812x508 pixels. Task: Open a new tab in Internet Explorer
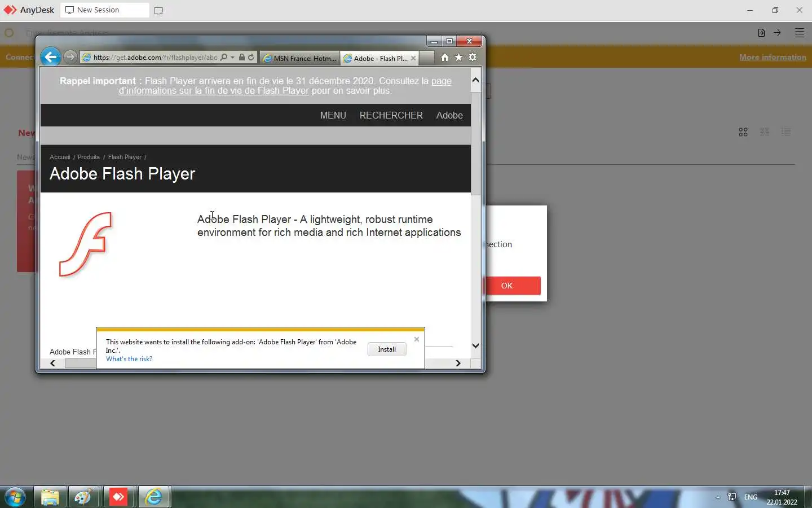point(427,58)
